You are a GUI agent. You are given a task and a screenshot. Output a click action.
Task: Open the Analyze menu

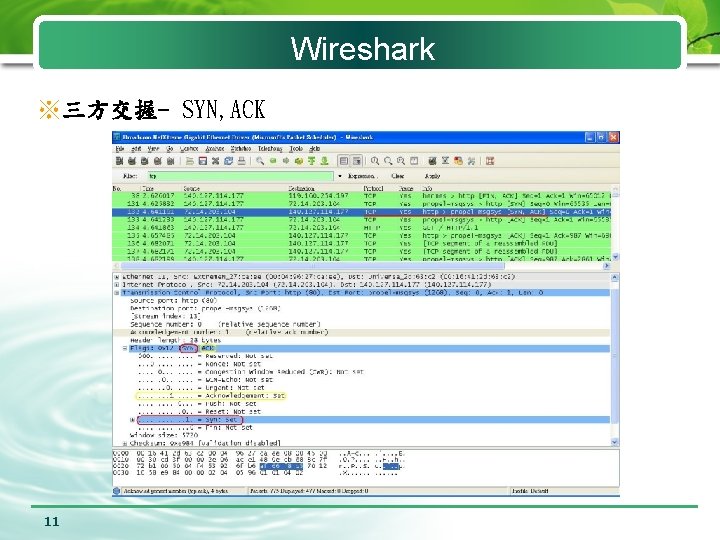pos(214,149)
